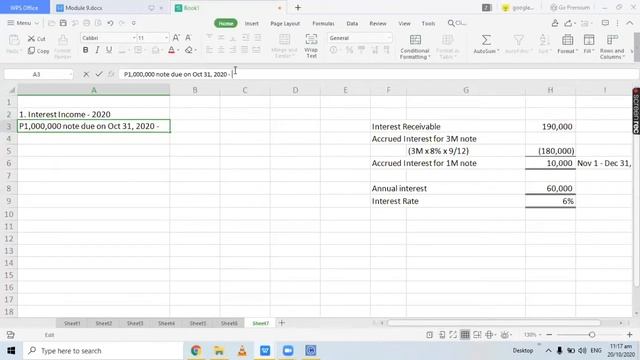Add a new sheet with the plus button
Screen dimensions: 640x360
click(x=282, y=323)
